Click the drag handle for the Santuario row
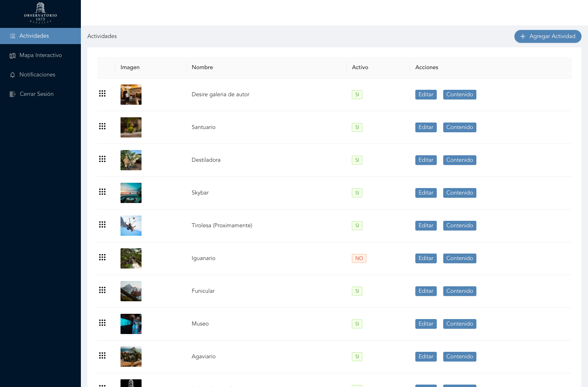 pyautogui.click(x=102, y=126)
